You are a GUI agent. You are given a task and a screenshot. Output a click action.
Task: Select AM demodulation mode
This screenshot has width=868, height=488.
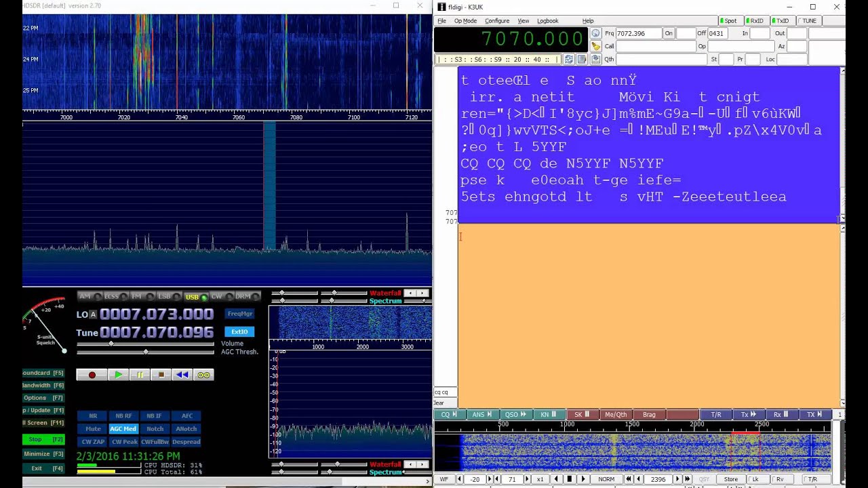pos(89,296)
